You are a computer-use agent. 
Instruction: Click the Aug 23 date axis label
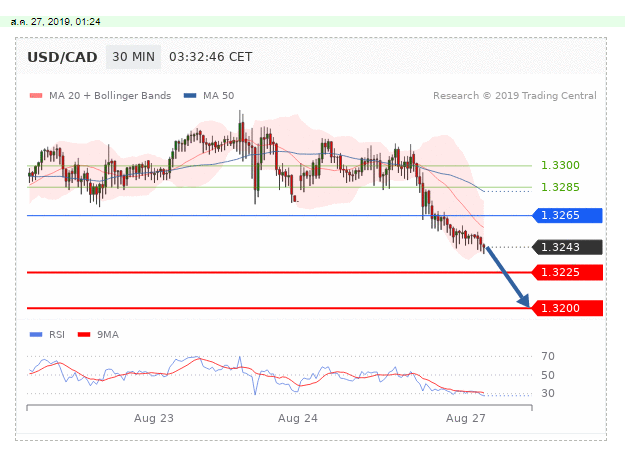(x=154, y=418)
